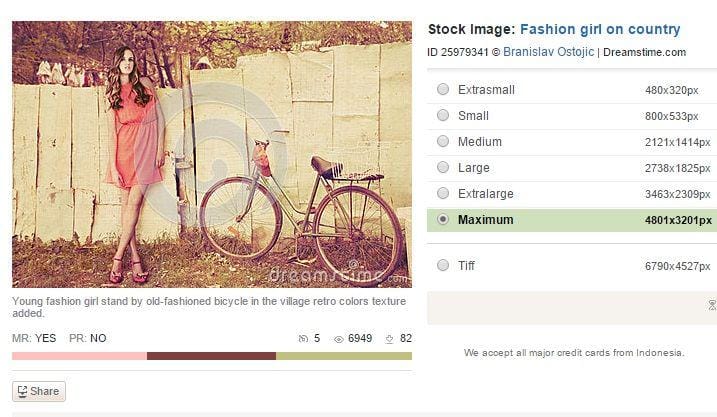The image size is (717, 417).
Task: Click the olive green color swatch
Action: pyautogui.click(x=343, y=356)
